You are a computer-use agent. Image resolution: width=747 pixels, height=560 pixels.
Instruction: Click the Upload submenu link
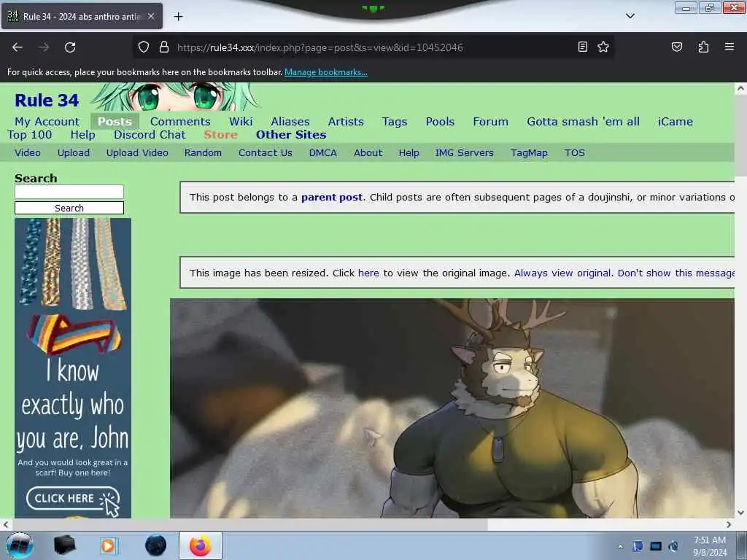tap(74, 153)
